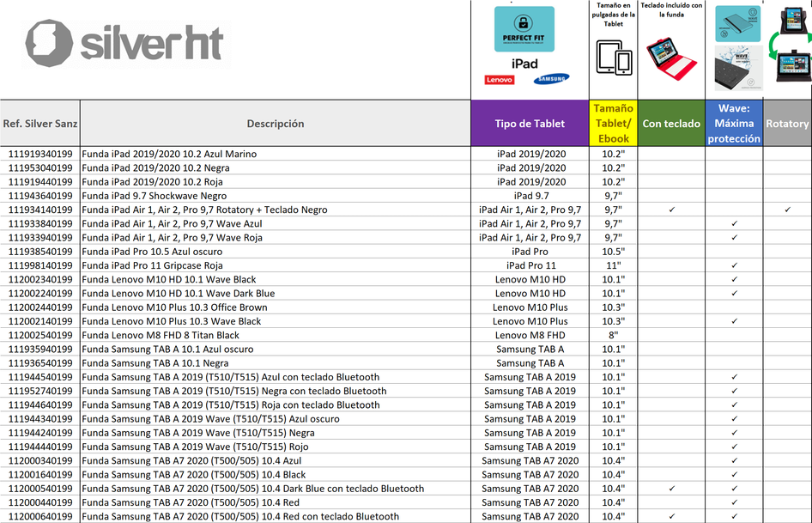Click Wave checkmark for TAB A7 2020 10.4 Azul
The height and width of the screenshot is (523, 812).
(735, 461)
